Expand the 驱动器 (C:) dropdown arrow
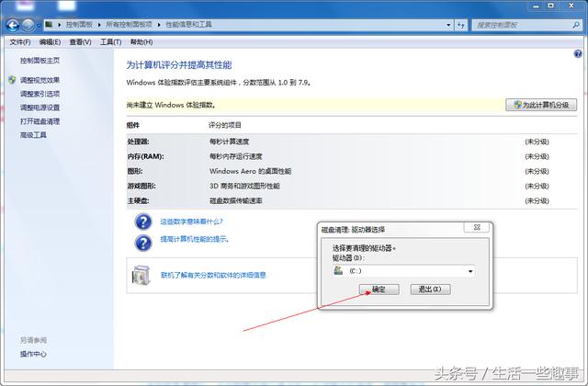Image resolution: width=588 pixels, height=386 pixels. [470, 271]
